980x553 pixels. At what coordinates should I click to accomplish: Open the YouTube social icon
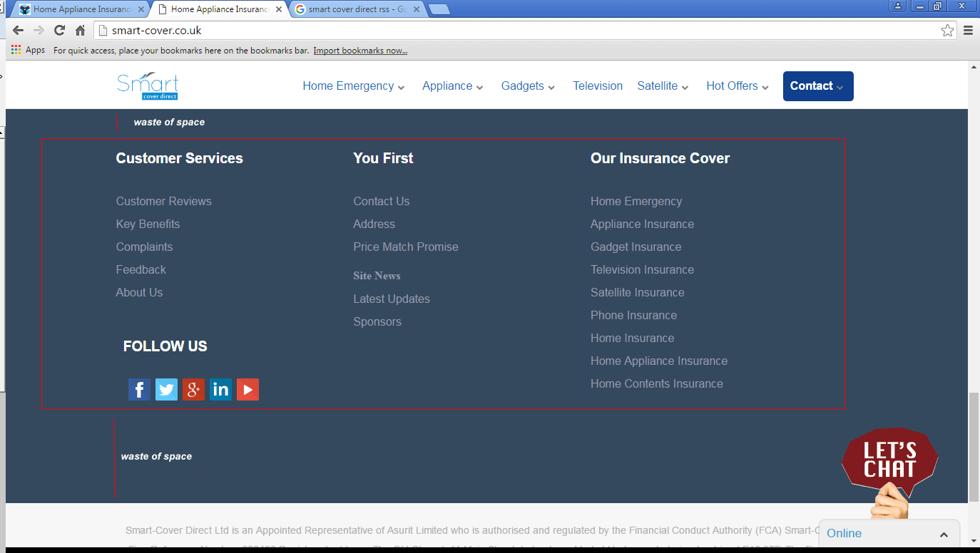[x=247, y=389]
